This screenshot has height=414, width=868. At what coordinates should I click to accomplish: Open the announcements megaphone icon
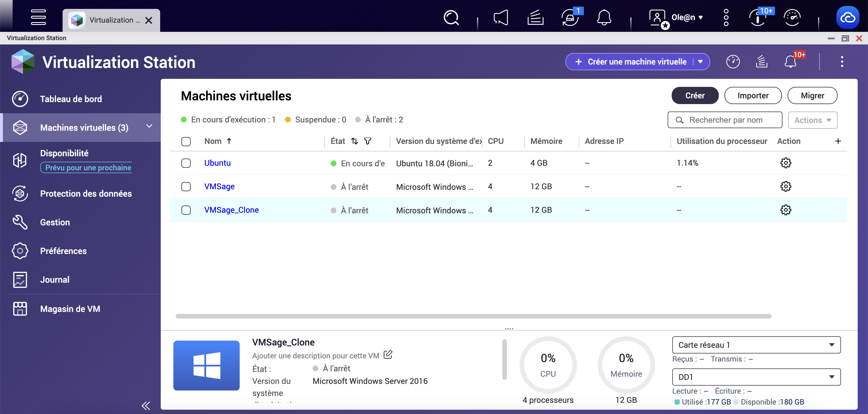[501, 17]
